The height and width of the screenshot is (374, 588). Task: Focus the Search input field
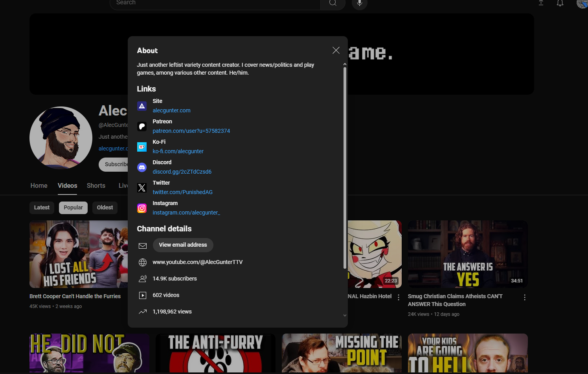[x=215, y=3]
